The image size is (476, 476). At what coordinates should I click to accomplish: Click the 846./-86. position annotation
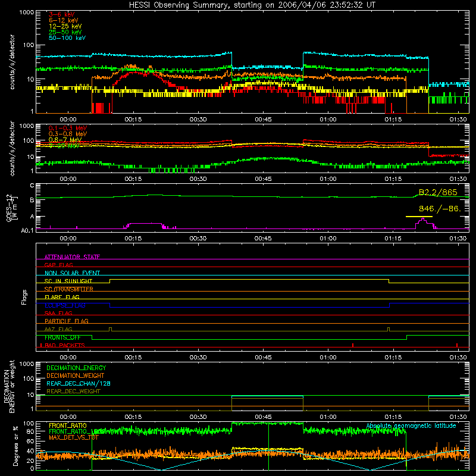(x=440, y=209)
